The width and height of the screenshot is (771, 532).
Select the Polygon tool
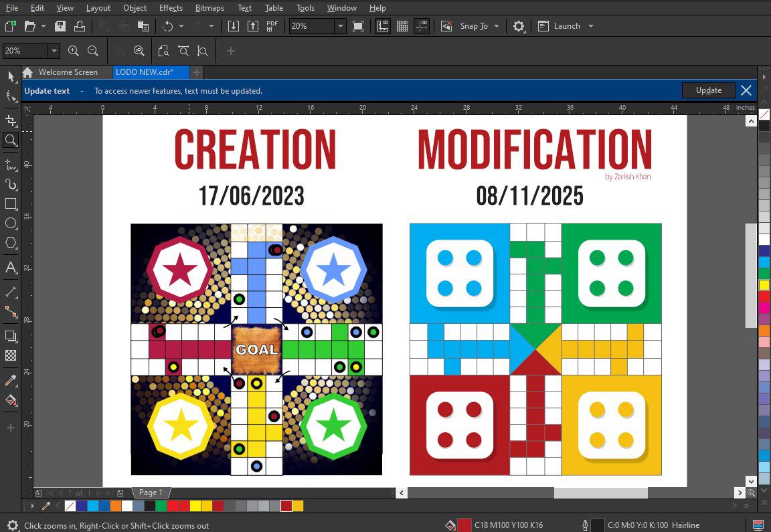click(x=11, y=243)
